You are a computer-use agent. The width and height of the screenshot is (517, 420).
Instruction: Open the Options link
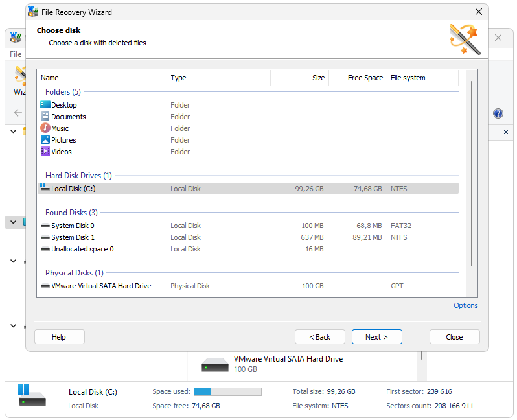(465, 306)
